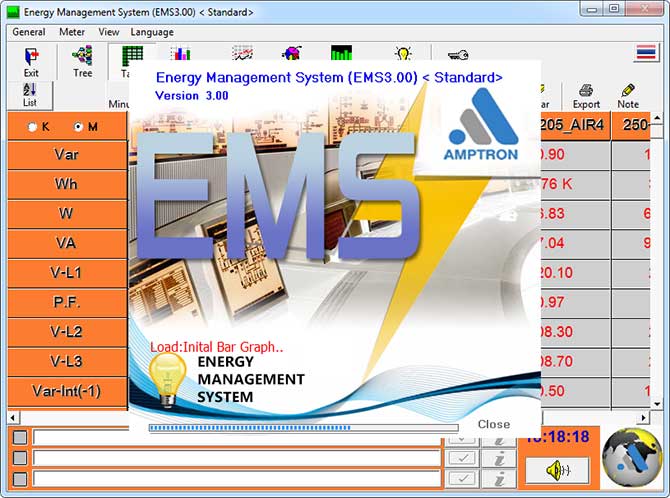Click the middle row checkmark button
The height and width of the screenshot is (498, 670).
click(x=462, y=458)
